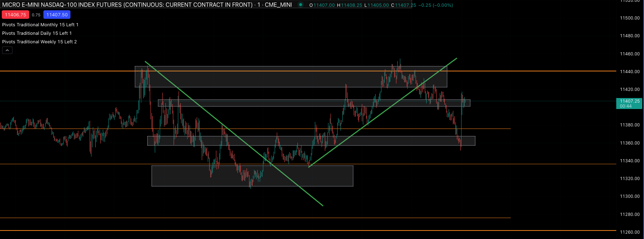Click the -0.25 (-0.00%) change value
This screenshot has width=644, height=239.
coord(436,5)
